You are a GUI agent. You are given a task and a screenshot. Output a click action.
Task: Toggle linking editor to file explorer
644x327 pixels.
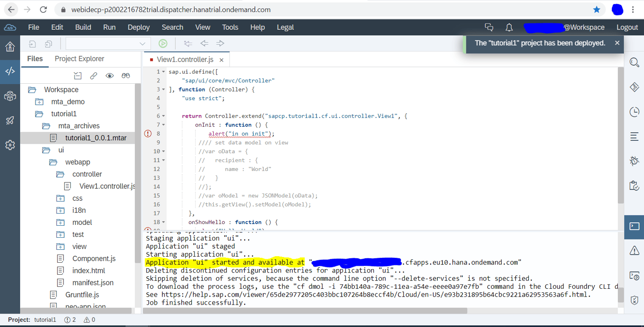click(x=94, y=76)
